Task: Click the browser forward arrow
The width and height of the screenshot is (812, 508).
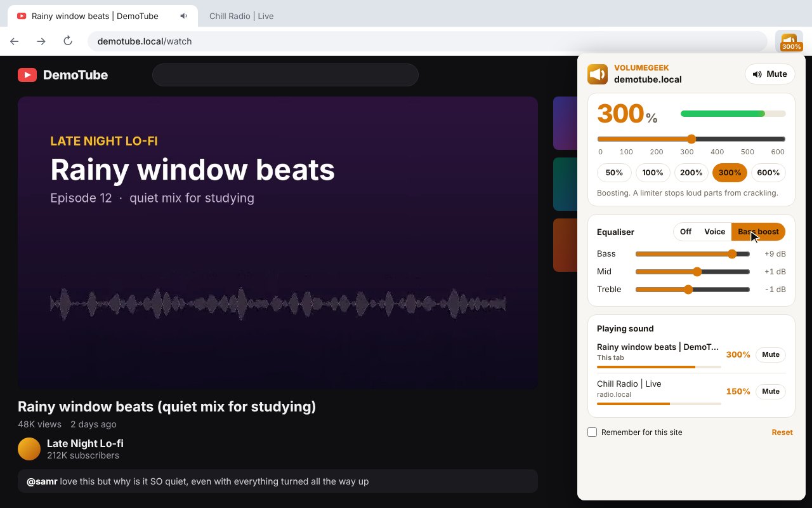Action: [x=41, y=41]
